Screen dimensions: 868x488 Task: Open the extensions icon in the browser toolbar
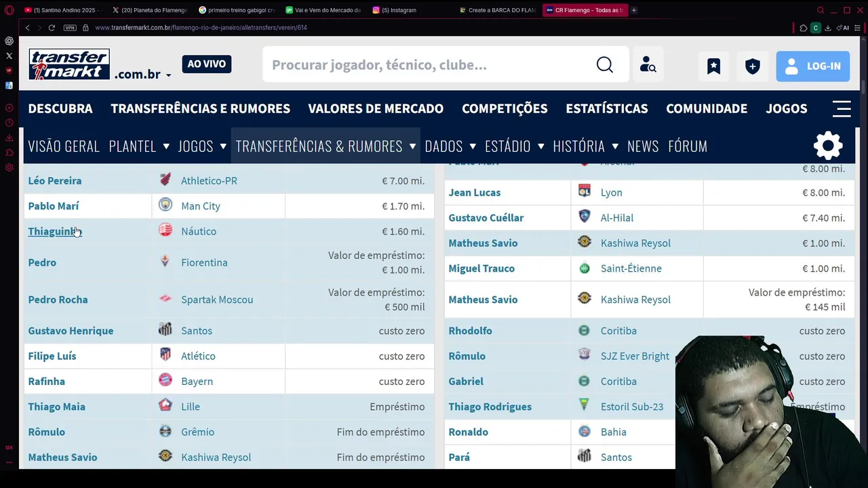click(804, 28)
